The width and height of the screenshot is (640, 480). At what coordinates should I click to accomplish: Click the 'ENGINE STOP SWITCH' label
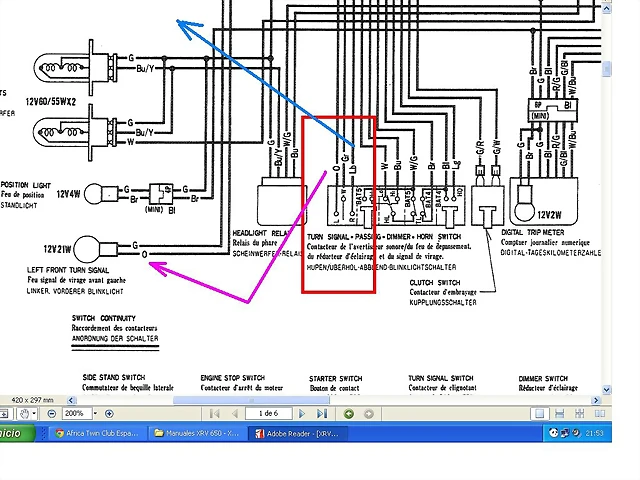tap(233, 378)
